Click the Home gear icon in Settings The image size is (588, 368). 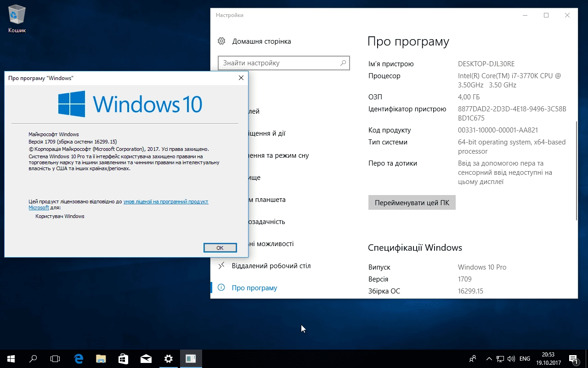click(x=221, y=41)
